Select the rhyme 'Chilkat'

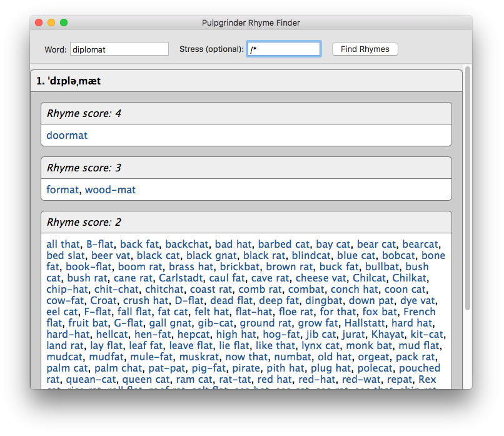[410, 278]
